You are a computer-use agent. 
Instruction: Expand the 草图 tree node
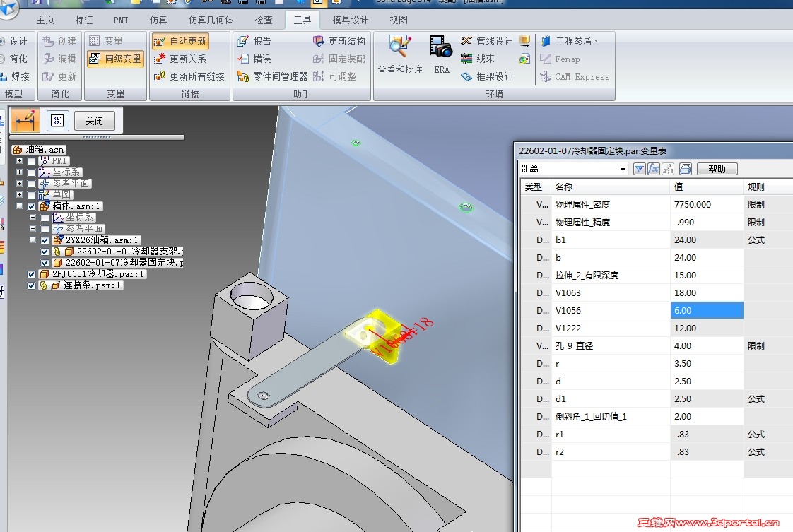[x=19, y=195]
